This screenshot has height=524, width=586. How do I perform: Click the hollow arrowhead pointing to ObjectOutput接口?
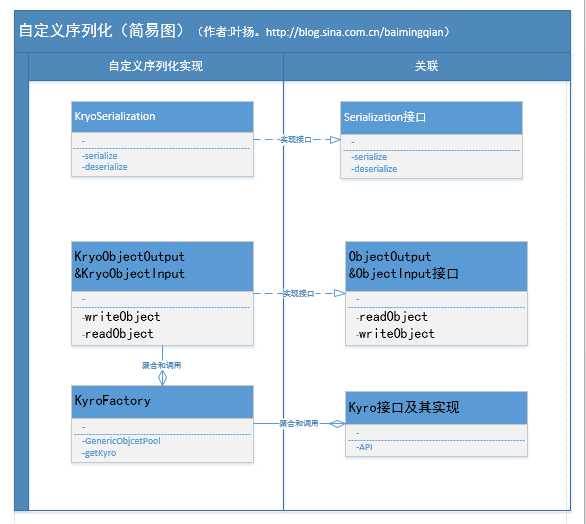click(340, 293)
